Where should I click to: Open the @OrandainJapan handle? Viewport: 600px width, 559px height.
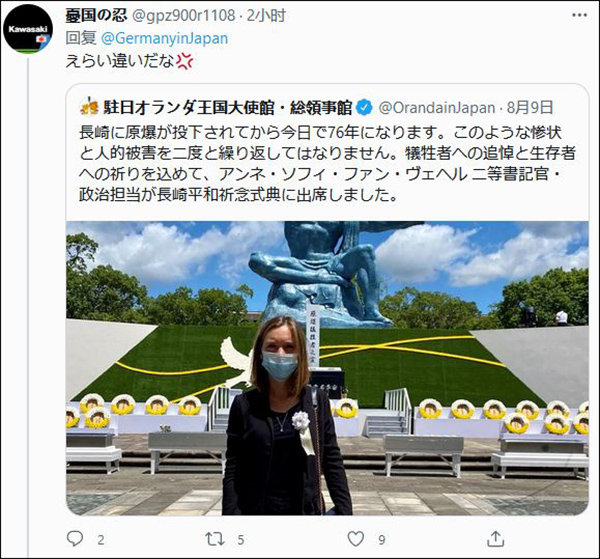click(437, 108)
